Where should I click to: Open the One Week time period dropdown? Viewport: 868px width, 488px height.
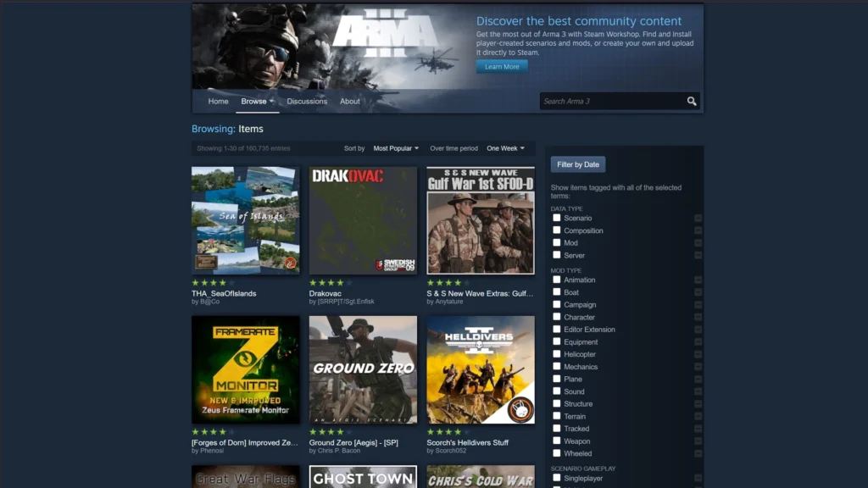pyautogui.click(x=505, y=148)
